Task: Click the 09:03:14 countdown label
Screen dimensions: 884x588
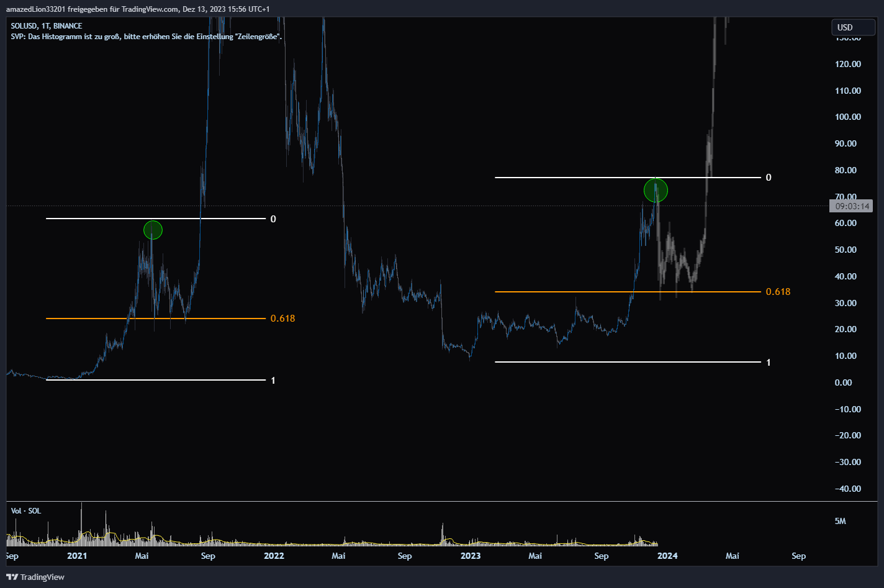Action: click(x=851, y=206)
